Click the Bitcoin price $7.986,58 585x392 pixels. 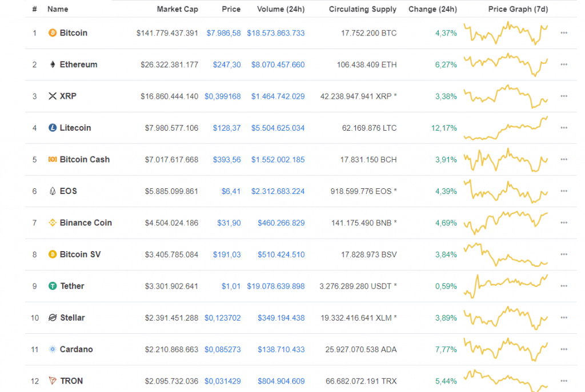223,33
